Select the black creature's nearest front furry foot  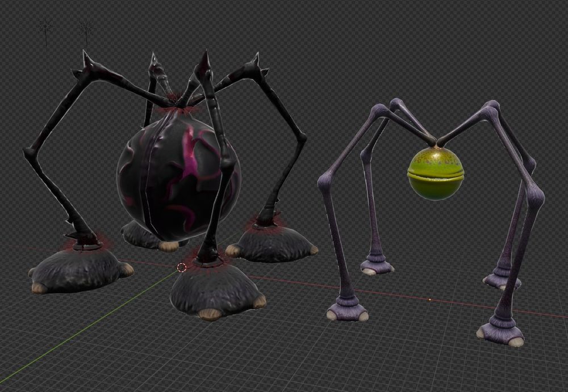click(x=218, y=292)
